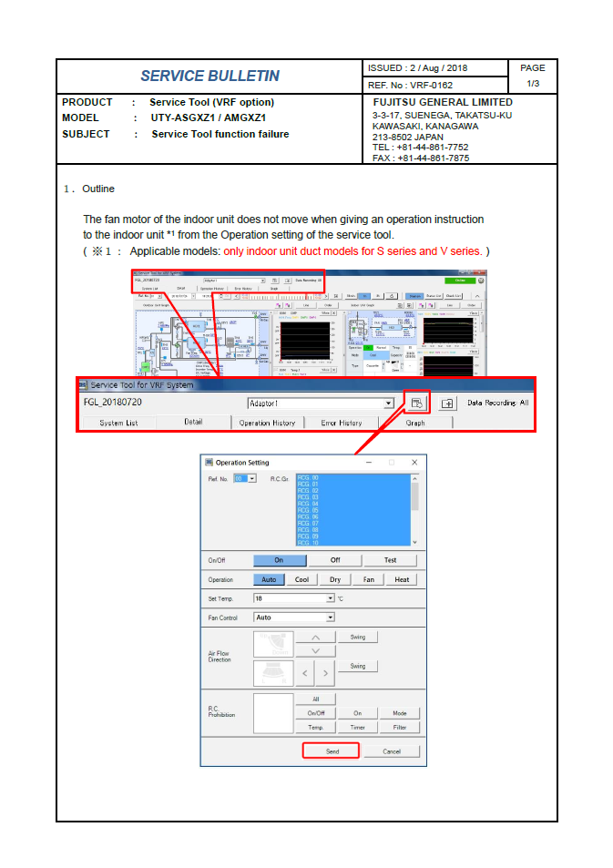Shift air flow right with right chevron
This screenshot has width=613, height=868.
[325, 673]
